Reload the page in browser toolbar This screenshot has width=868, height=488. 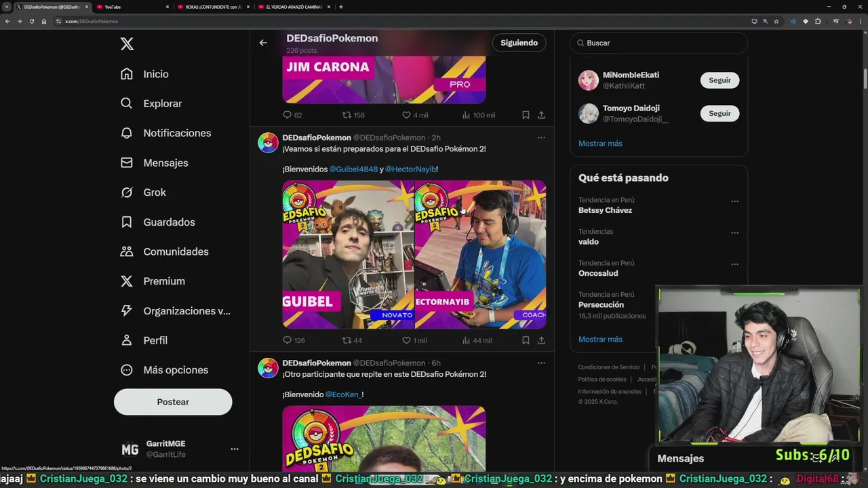tap(31, 21)
